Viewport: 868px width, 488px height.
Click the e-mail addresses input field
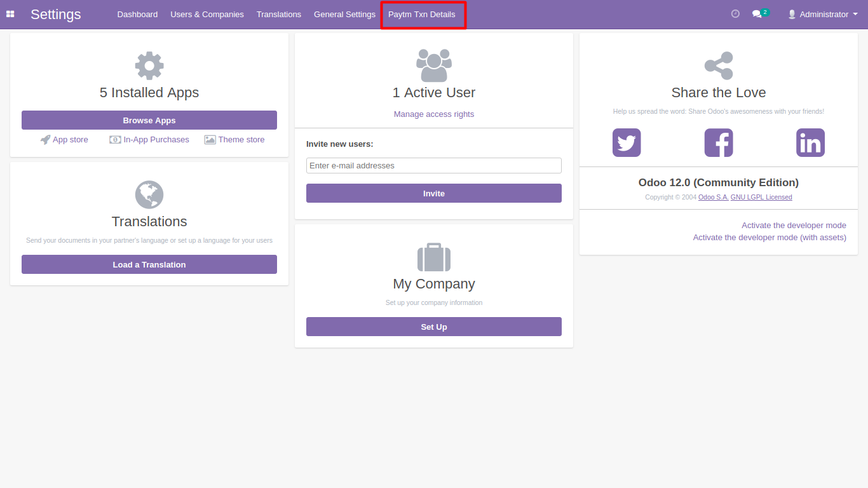[433, 165]
